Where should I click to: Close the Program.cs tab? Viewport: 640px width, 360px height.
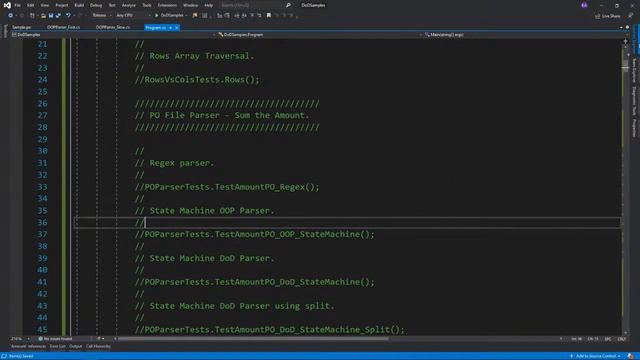coord(177,27)
